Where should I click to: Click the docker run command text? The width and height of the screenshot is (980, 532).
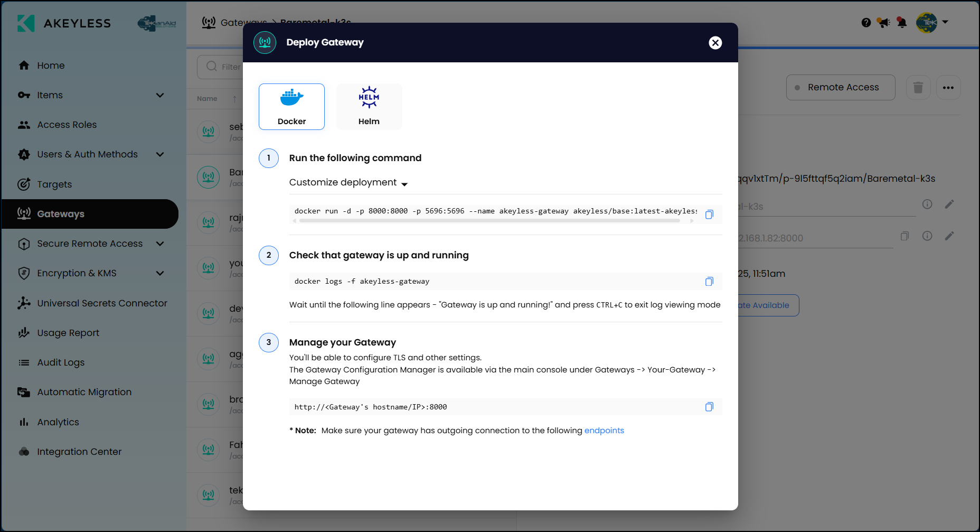pos(495,211)
